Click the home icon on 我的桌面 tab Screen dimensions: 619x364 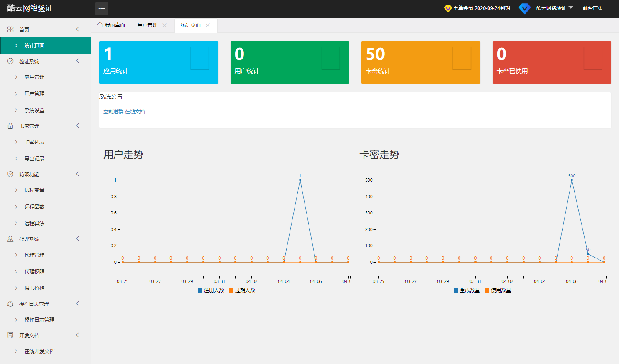pos(100,25)
